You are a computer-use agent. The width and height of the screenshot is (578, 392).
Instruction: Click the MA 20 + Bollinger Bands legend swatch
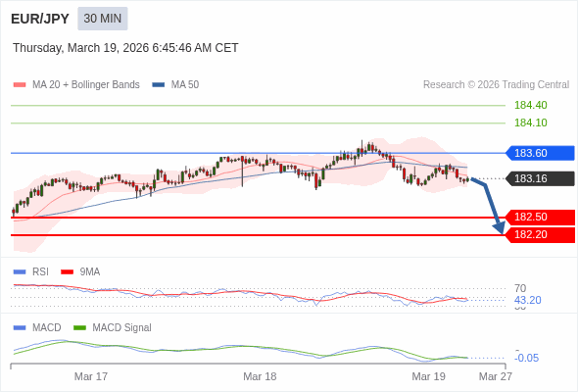click(x=20, y=85)
